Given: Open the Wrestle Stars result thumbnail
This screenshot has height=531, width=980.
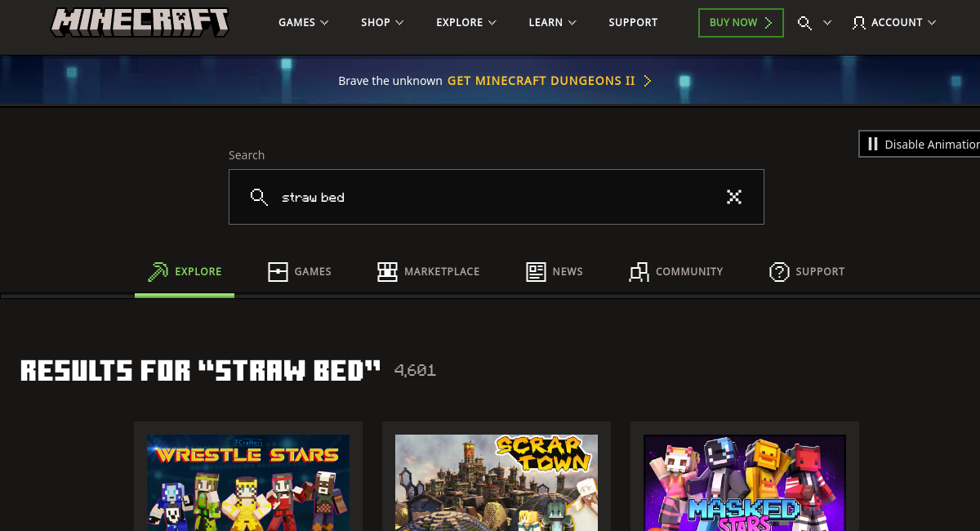Looking at the screenshot, I should (248, 483).
